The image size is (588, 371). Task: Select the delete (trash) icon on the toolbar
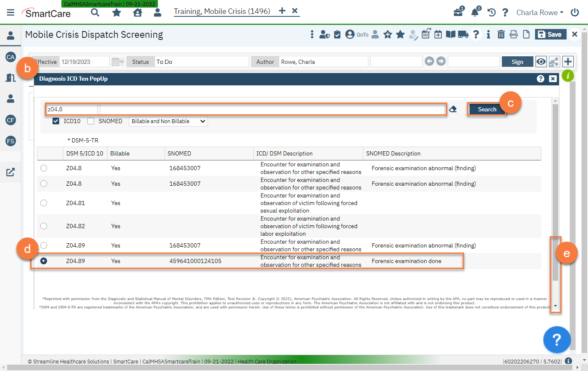pyautogui.click(x=501, y=34)
